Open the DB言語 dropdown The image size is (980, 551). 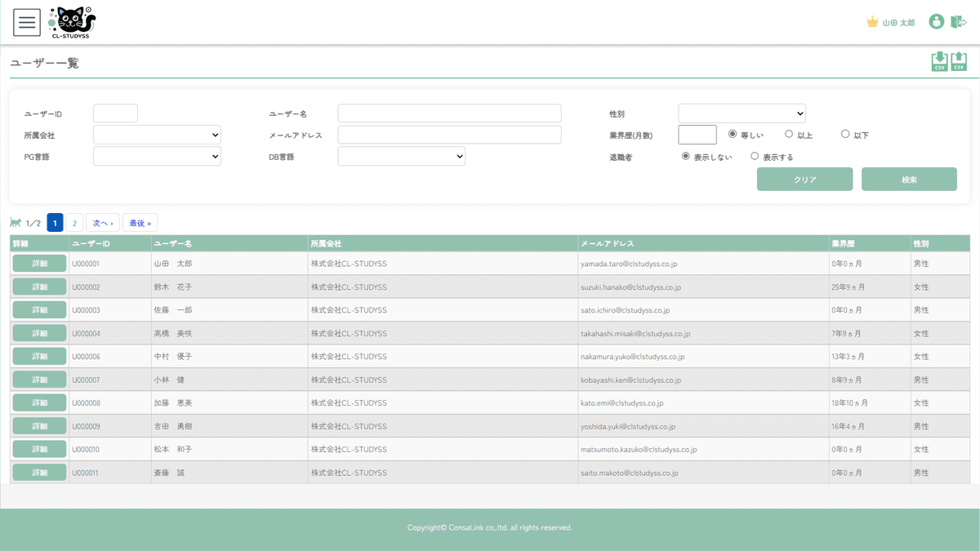coord(401,156)
